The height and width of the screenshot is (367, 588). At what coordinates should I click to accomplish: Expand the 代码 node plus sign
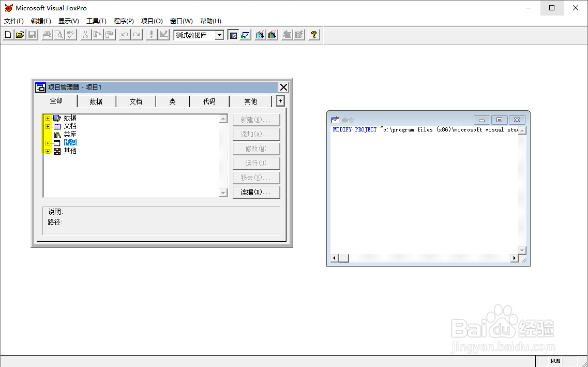tap(48, 143)
